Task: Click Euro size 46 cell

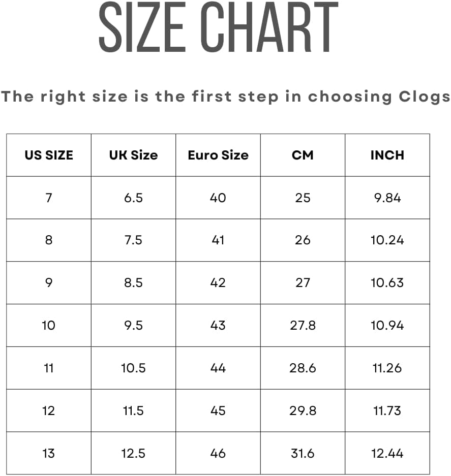Action: click(x=218, y=453)
